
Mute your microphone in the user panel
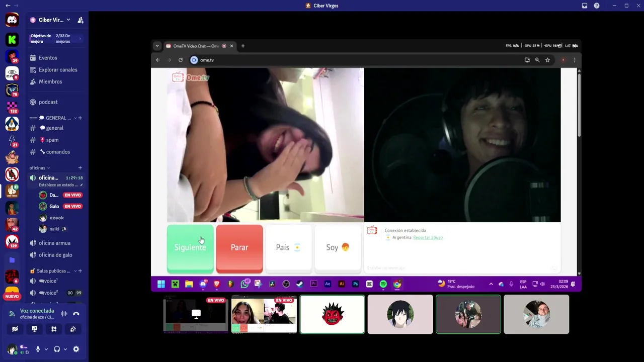(x=38, y=349)
